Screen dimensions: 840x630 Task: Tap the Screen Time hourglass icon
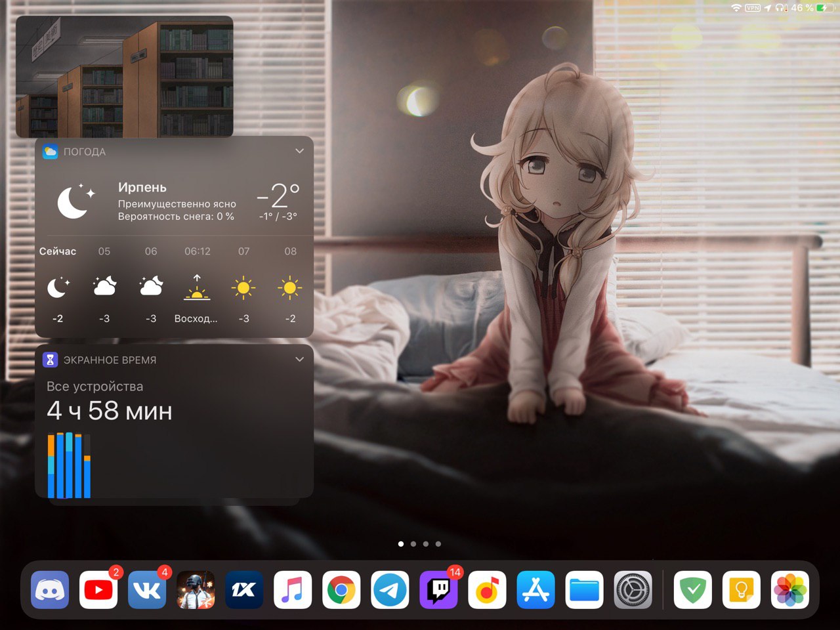tap(50, 360)
